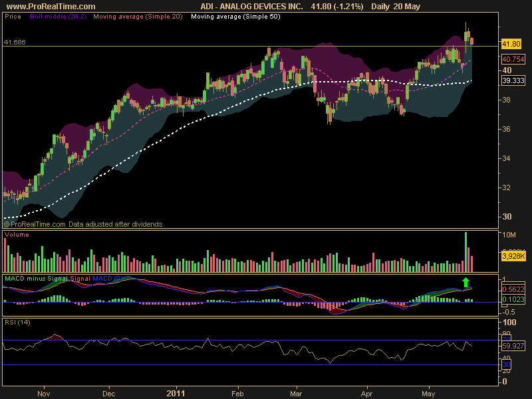The image size is (532, 399).
Task: Select the MACD minus Signal legend label
Action: (x=37, y=279)
